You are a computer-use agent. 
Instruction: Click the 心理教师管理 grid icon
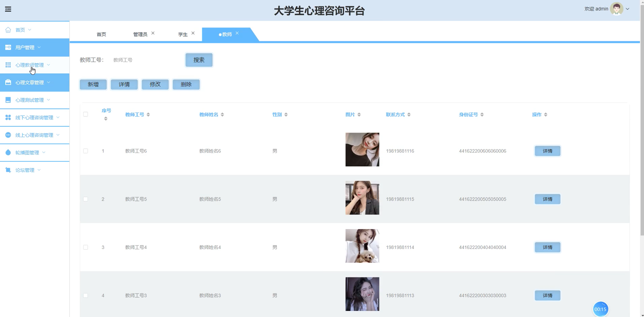(x=8, y=65)
